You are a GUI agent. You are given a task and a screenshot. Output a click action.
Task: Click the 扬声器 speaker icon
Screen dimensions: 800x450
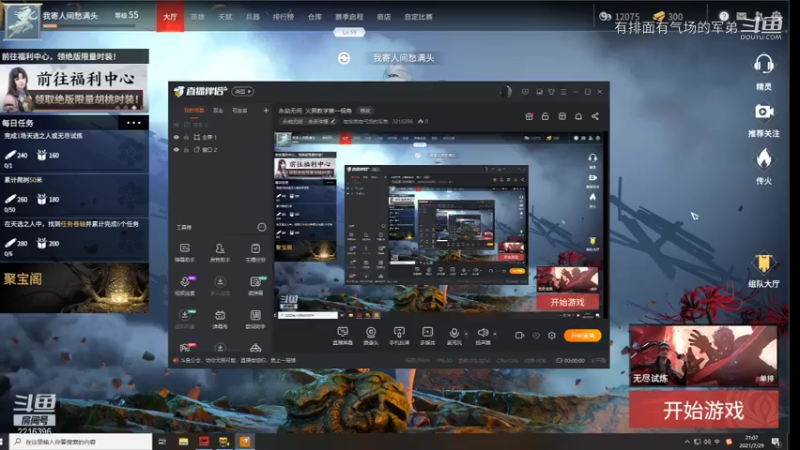point(482,332)
